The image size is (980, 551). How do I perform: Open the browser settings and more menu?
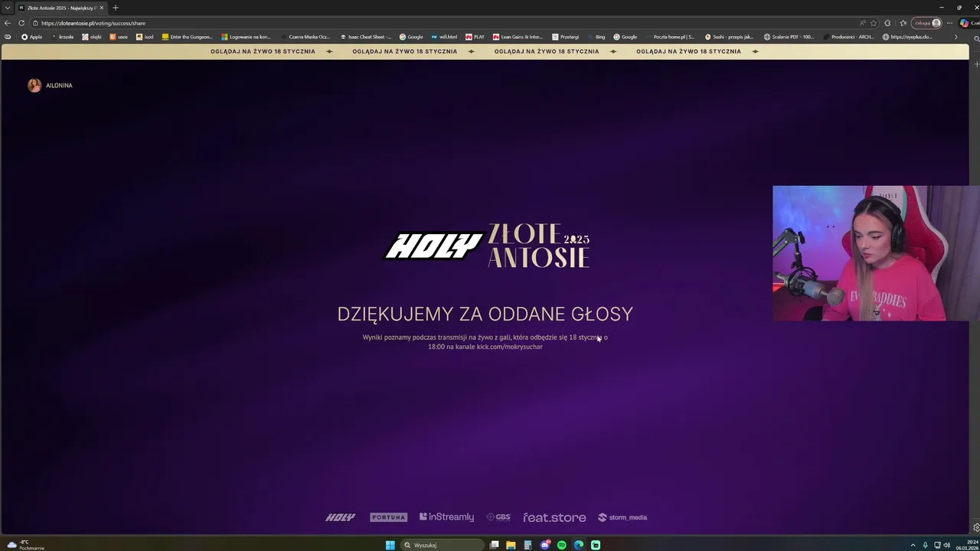pos(949,23)
